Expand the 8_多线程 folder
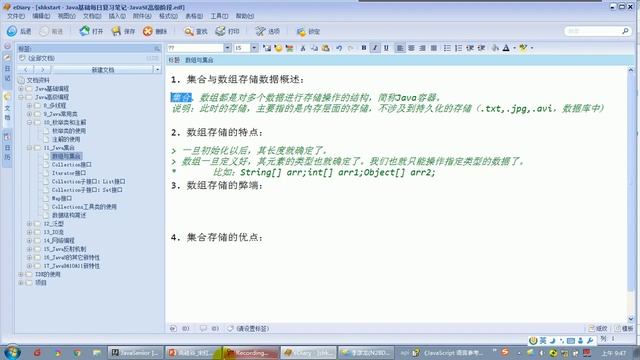Image resolution: width=640 pixels, height=360 pixels. (29, 105)
